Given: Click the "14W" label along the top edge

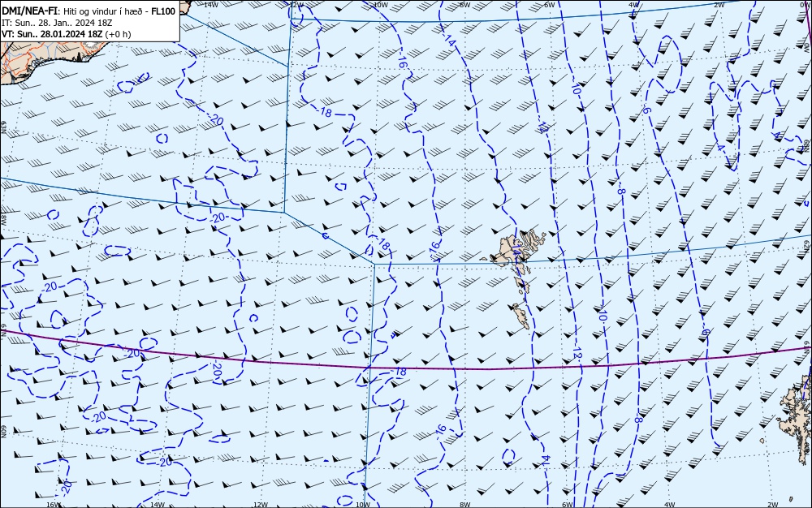Looking at the screenshot, I should (210, 5).
